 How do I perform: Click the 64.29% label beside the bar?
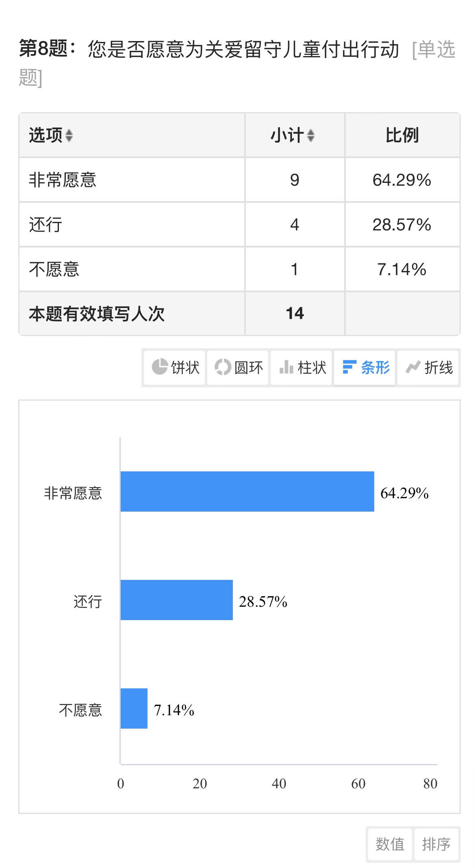coord(404,493)
